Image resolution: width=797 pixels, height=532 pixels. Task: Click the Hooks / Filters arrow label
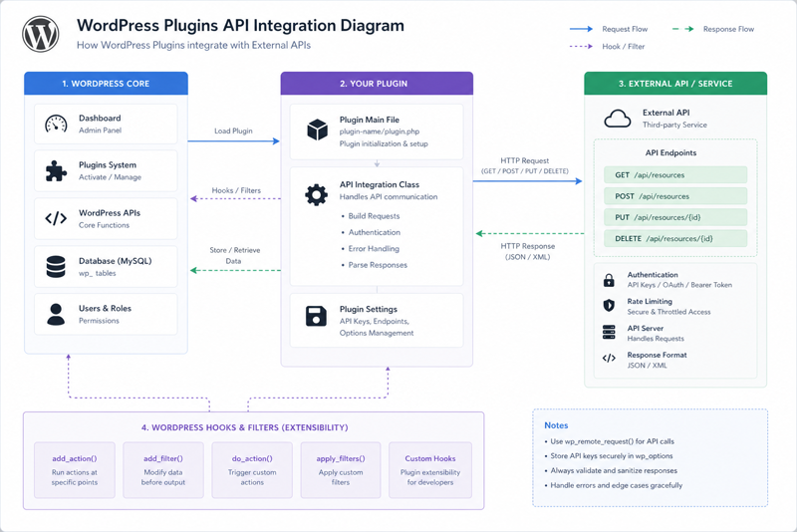click(x=236, y=190)
